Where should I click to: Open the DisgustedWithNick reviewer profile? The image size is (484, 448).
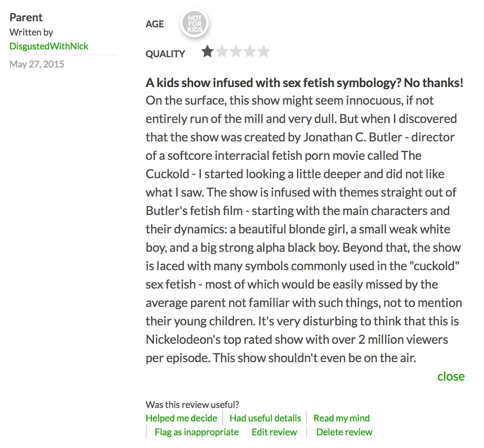(x=49, y=46)
